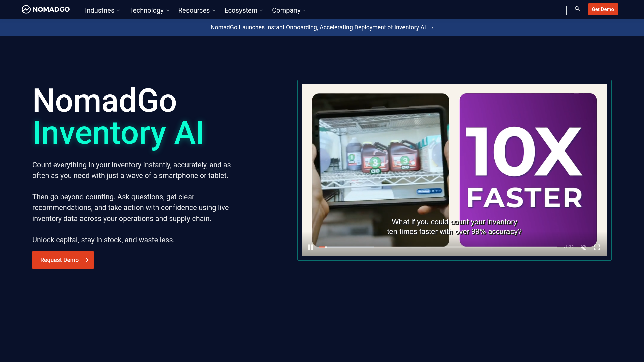Screen dimensions: 644x362
Task: Enter fullscreen mode on the video
Action: click(597, 247)
